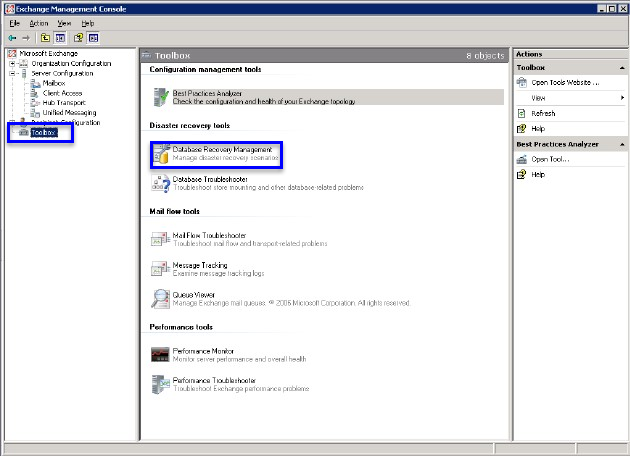This screenshot has height=456, width=630.
Task: Collapse the Server Configuration node
Action: tap(12, 74)
